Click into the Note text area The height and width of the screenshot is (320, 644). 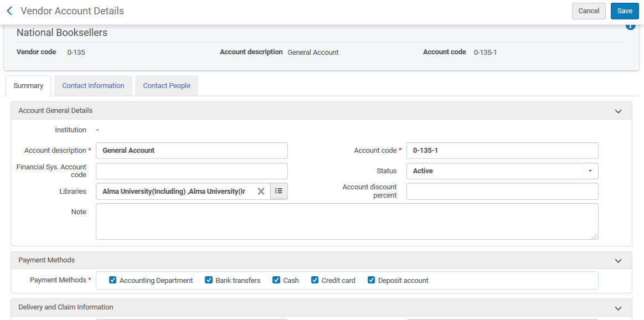coord(347,221)
